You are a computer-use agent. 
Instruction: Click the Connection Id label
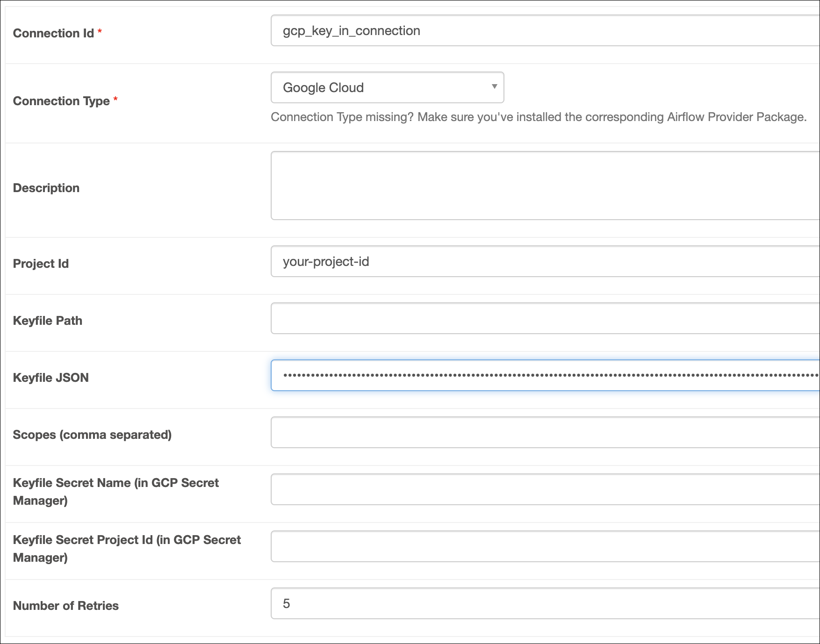pos(53,33)
